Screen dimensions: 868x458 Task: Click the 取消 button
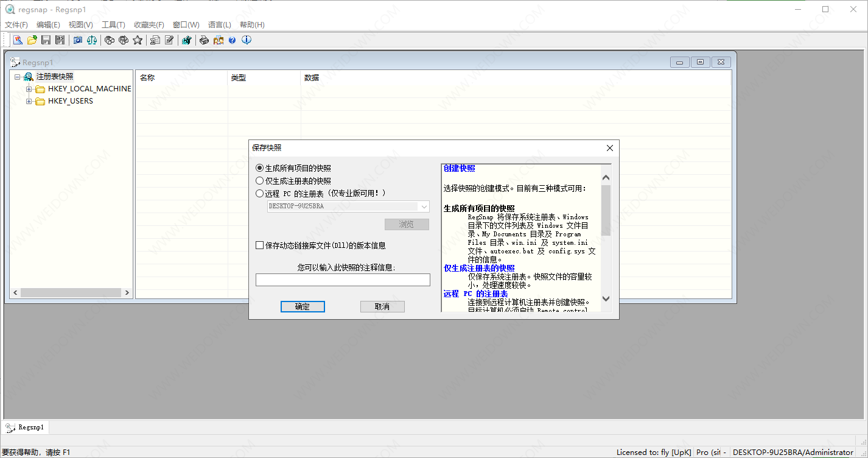click(x=382, y=306)
